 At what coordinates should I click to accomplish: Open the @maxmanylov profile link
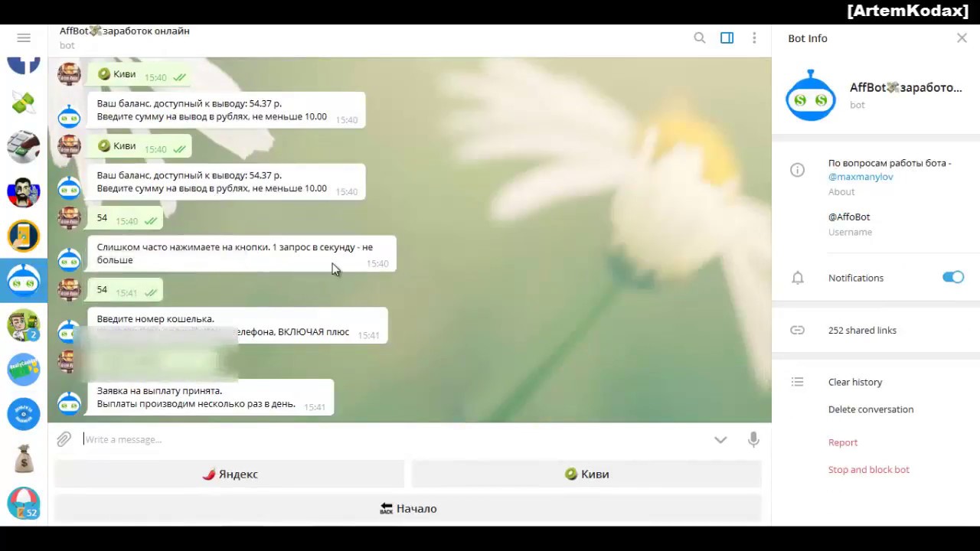click(861, 177)
